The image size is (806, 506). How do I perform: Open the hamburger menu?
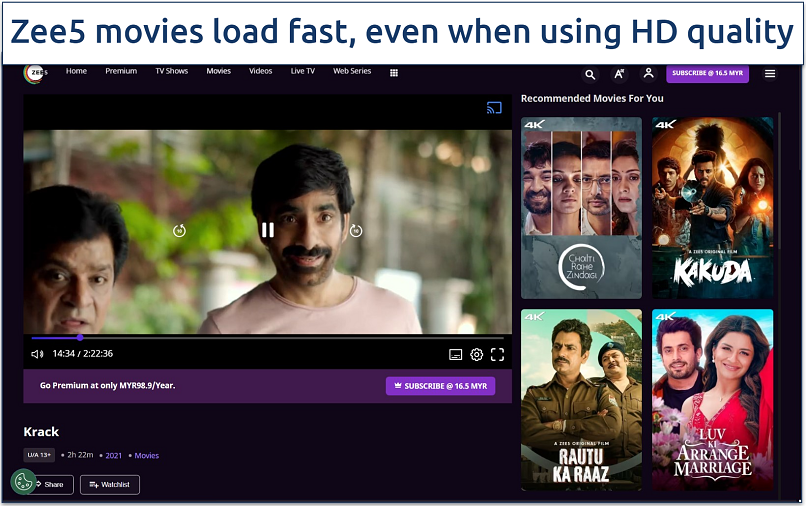(x=770, y=73)
